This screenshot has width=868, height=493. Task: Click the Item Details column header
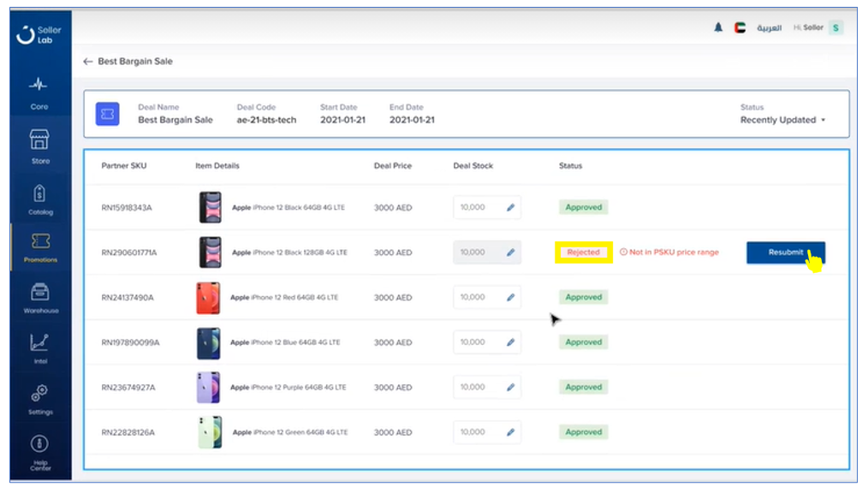pyautogui.click(x=217, y=165)
